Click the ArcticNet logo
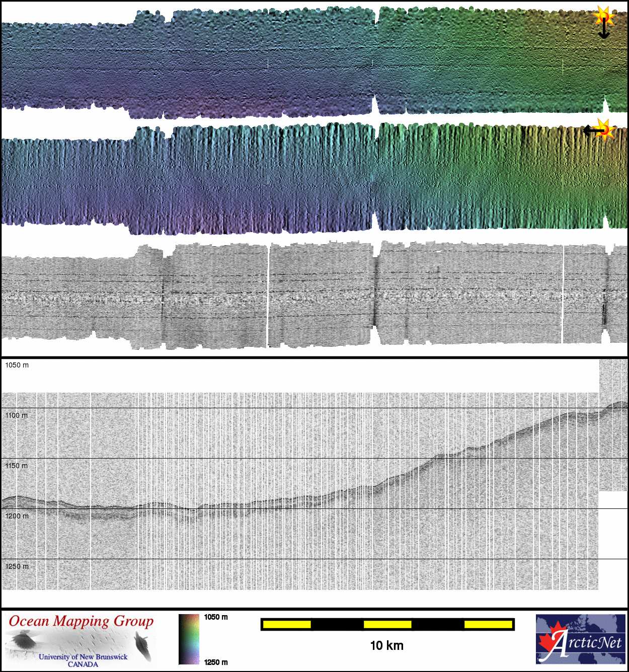 (580, 639)
